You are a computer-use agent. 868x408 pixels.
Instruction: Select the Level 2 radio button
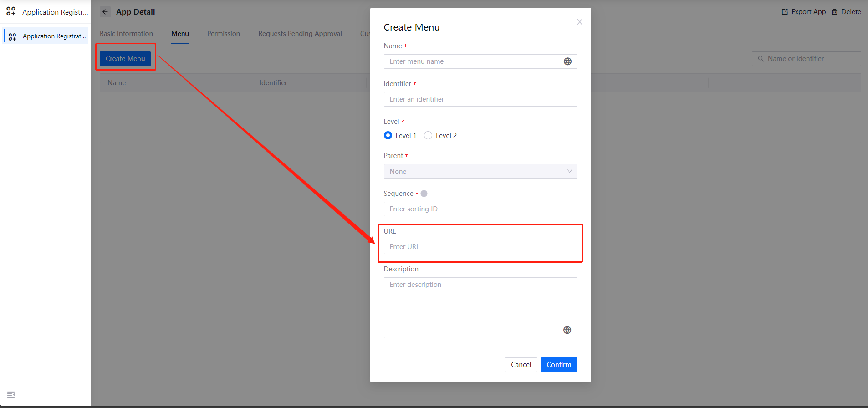coord(428,135)
